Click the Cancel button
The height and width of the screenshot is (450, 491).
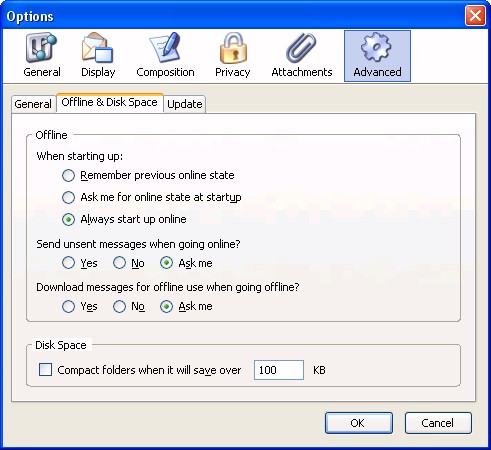click(x=438, y=423)
